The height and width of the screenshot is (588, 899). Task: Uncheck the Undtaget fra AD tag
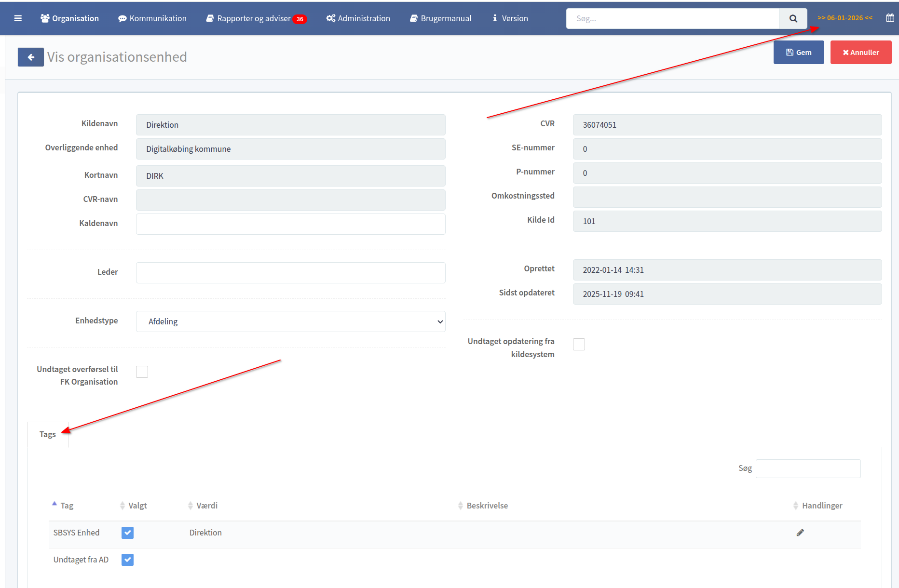127,560
